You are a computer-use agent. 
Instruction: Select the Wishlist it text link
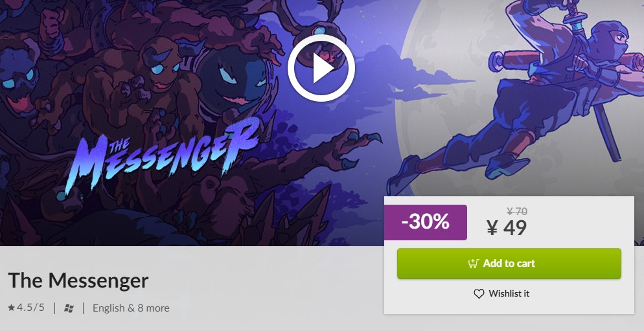(x=509, y=293)
